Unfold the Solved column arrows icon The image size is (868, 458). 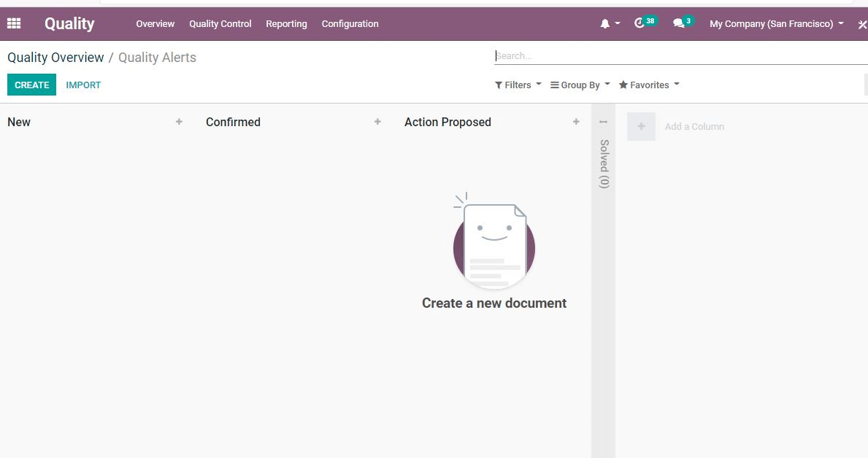[604, 122]
